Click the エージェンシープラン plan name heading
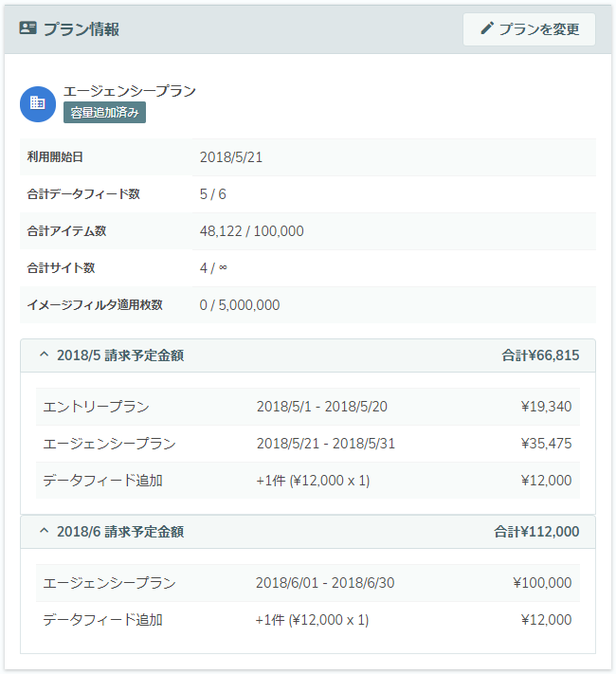Screen dimensions: 616x674 pyautogui.click(x=130, y=91)
